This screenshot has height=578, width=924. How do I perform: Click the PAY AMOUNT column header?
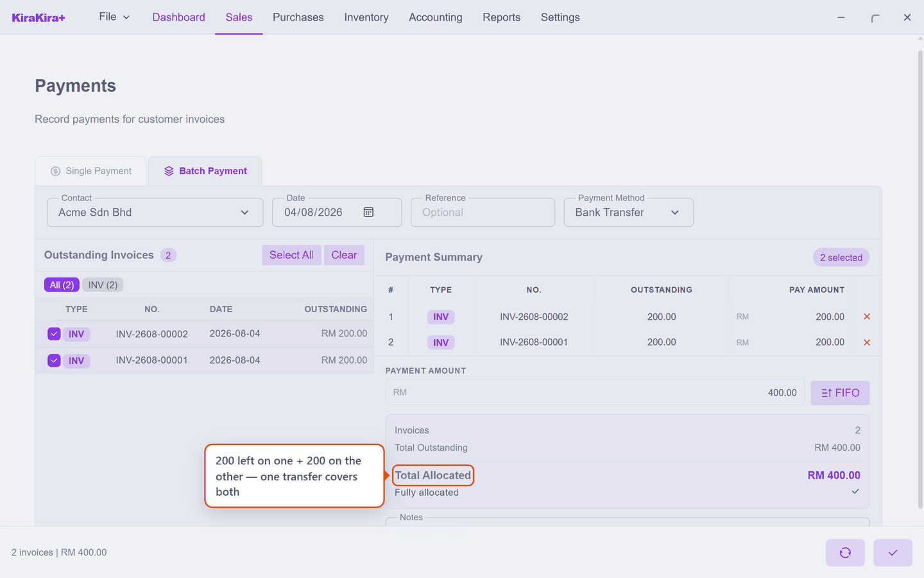pos(817,290)
